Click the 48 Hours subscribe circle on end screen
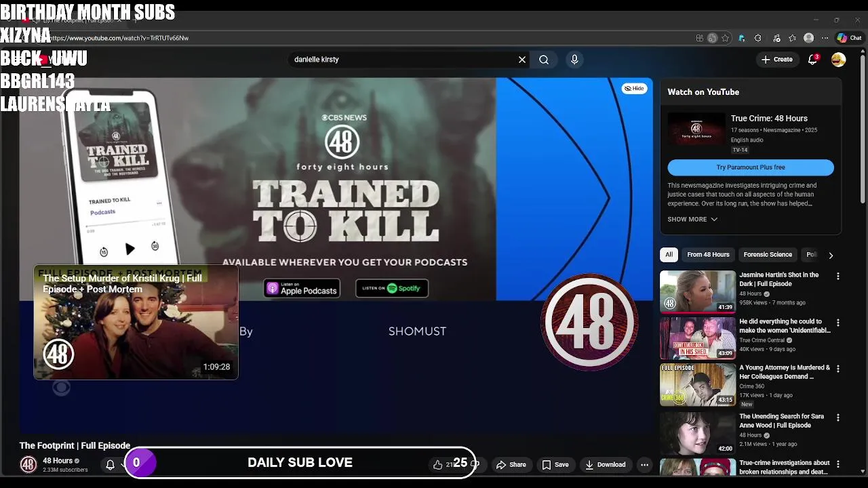Image resolution: width=868 pixels, height=488 pixels. (x=589, y=322)
